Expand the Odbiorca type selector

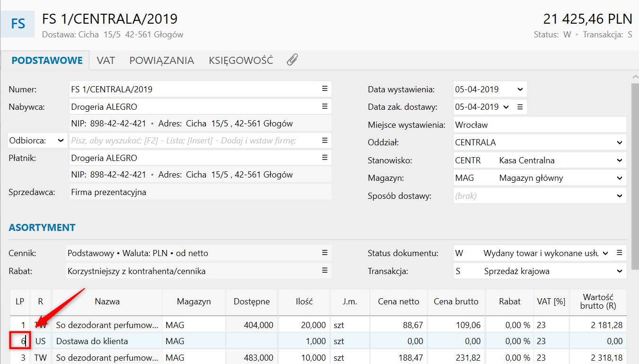coord(61,141)
